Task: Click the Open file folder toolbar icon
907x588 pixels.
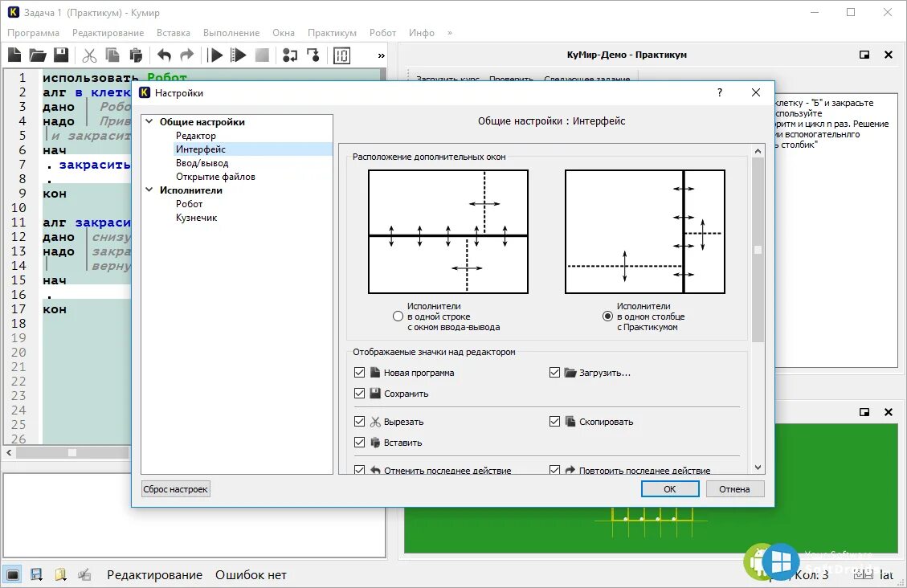Action: 38,55
